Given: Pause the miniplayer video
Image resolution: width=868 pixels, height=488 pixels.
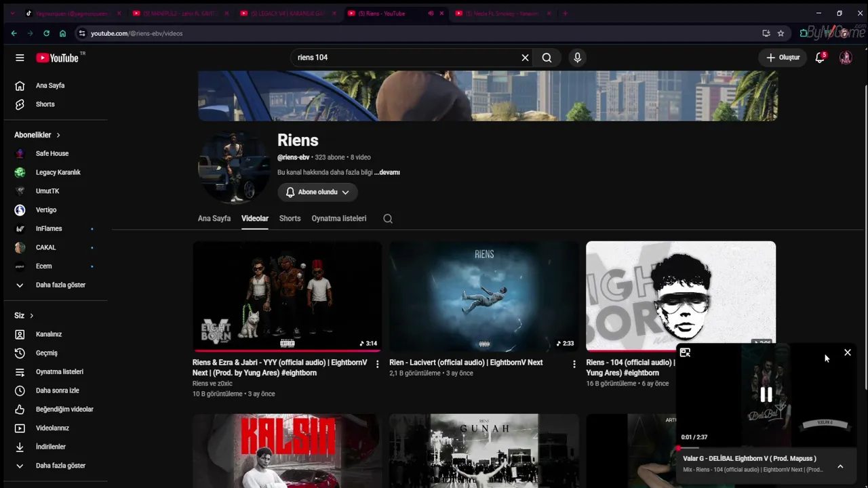Looking at the screenshot, I should 766,394.
